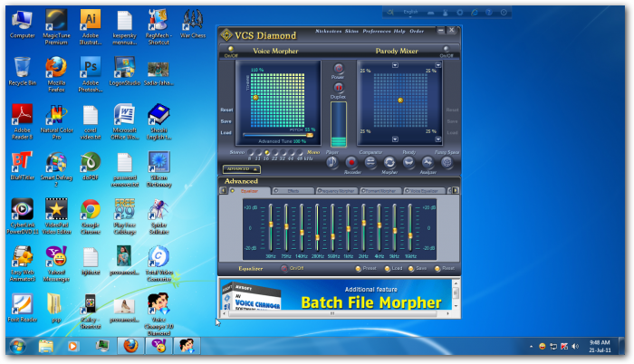Open the Comparator button
This screenshot has height=364, width=634.
(370, 163)
